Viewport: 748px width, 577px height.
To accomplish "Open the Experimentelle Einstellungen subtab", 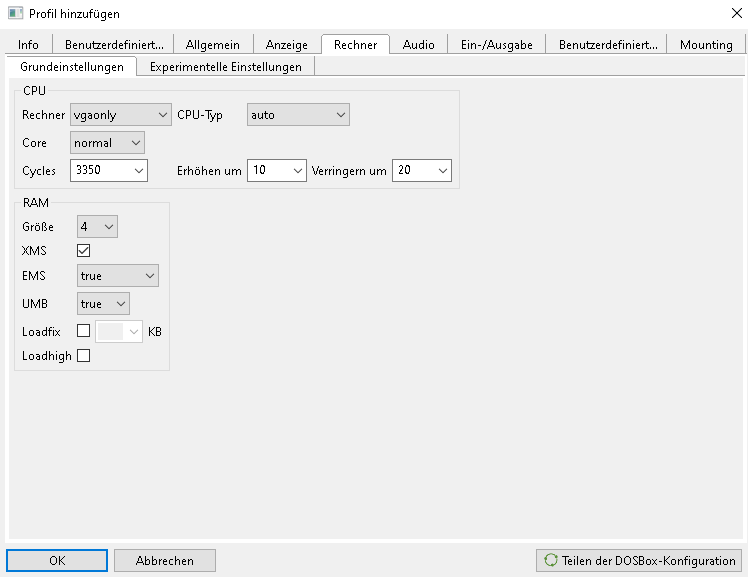I will 225,67.
